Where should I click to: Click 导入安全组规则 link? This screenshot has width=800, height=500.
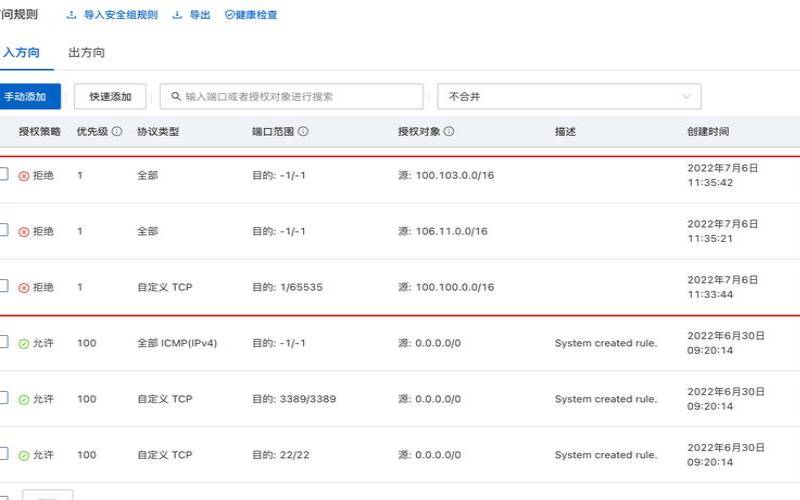coord(120,15)
